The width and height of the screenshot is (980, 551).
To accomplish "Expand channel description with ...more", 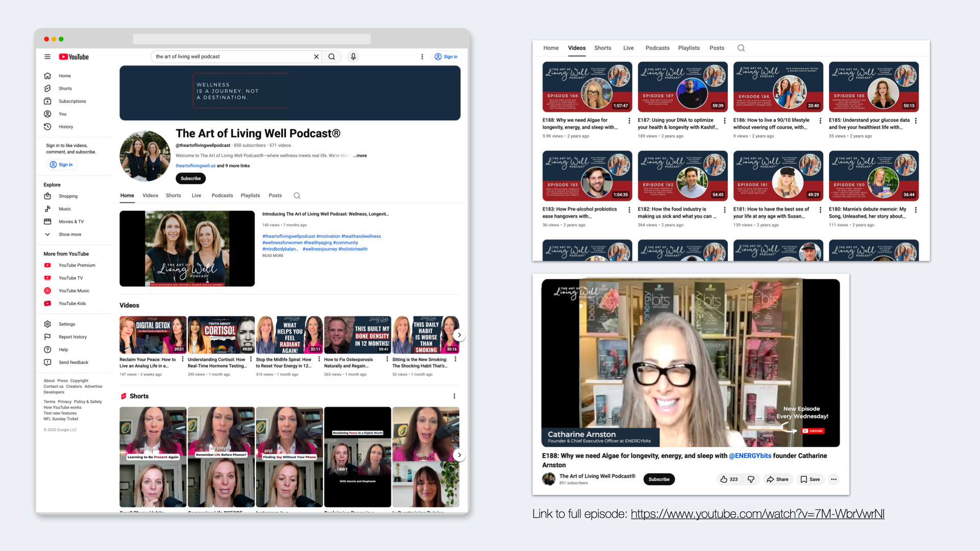I will click(x=360, y=156).
